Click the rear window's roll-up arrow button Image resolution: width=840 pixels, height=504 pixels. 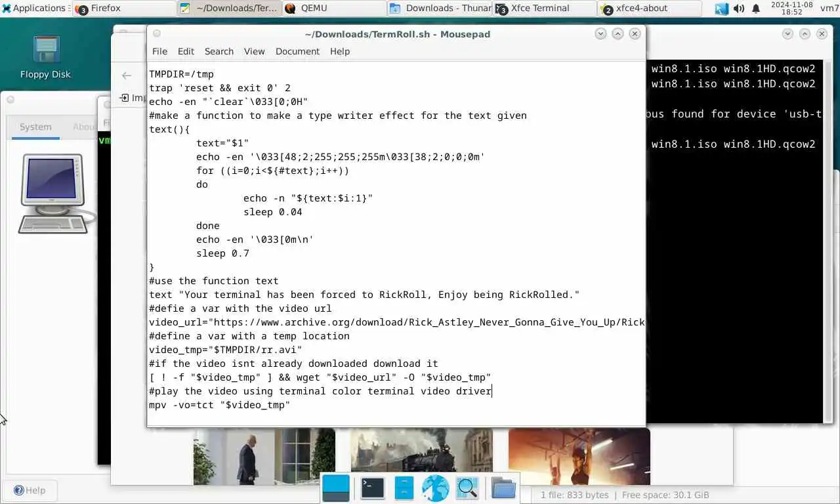click(787, 33)
